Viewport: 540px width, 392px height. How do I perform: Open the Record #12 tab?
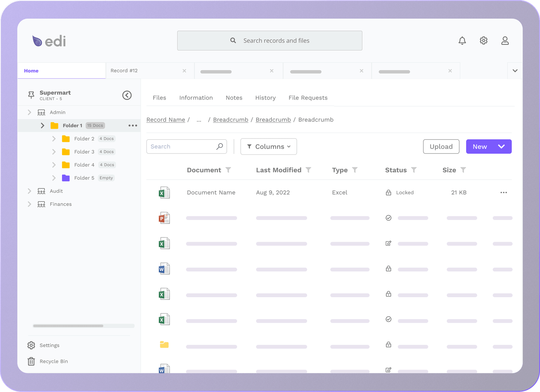point(124,71)
